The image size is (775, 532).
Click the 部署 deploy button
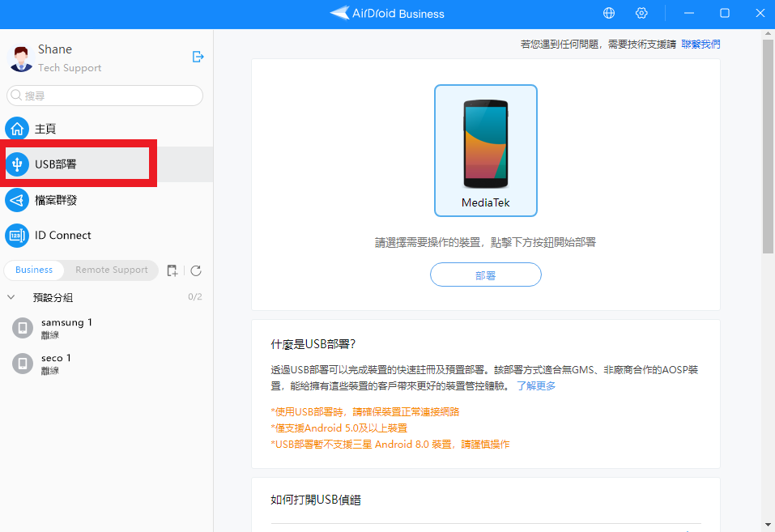486,275
